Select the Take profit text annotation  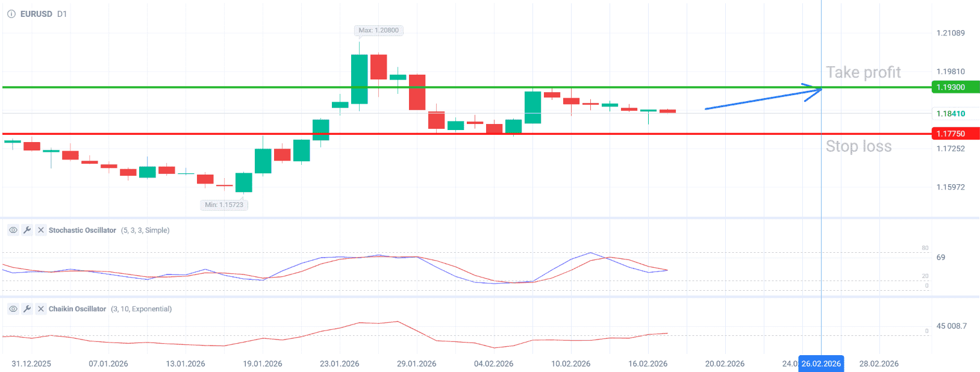click(x=863, y=72)
